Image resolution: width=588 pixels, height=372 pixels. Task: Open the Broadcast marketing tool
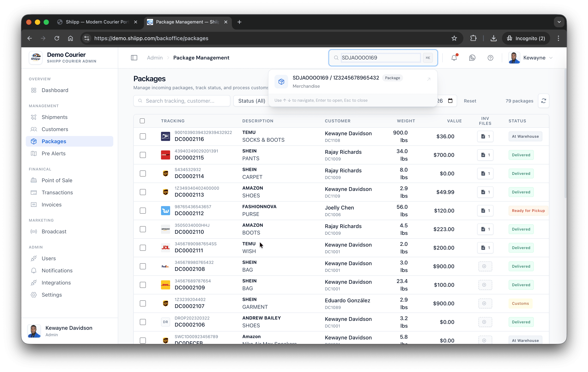(x=54, y=231)
